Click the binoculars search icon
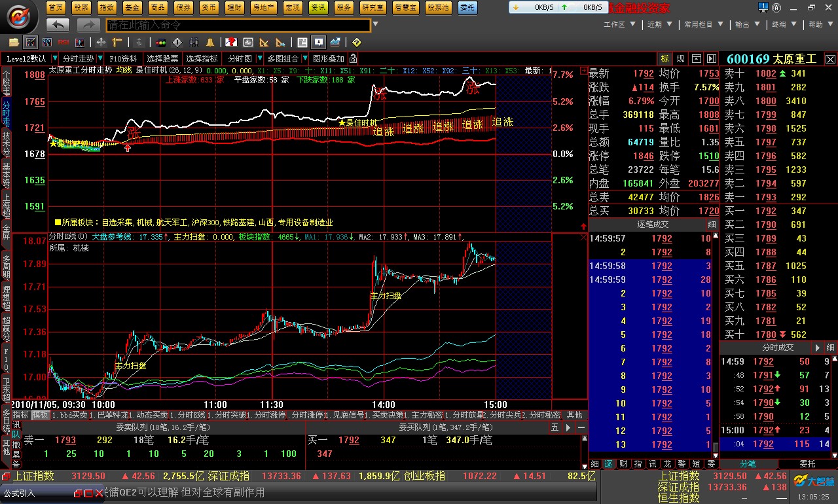Image resolution: width=838 pixels, height=504 pixels. (x=193, y=43)
